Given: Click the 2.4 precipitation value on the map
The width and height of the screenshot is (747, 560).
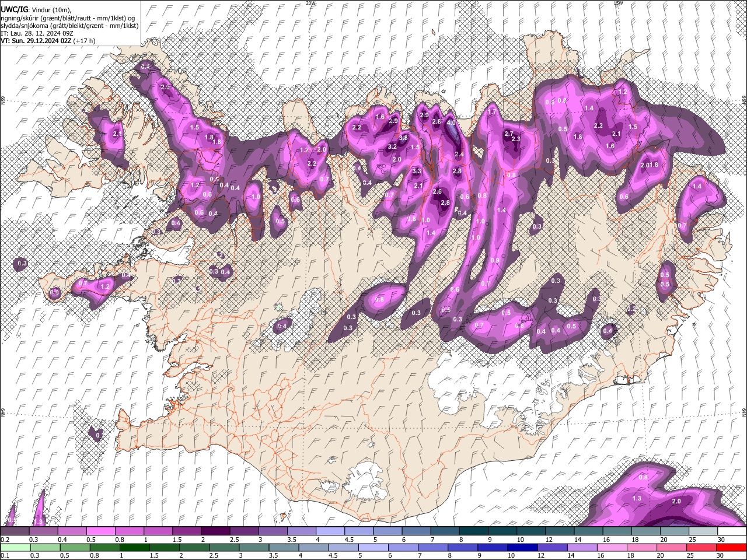Looking at the screenshot, I should pyautogui.click(x=459, y=155).
